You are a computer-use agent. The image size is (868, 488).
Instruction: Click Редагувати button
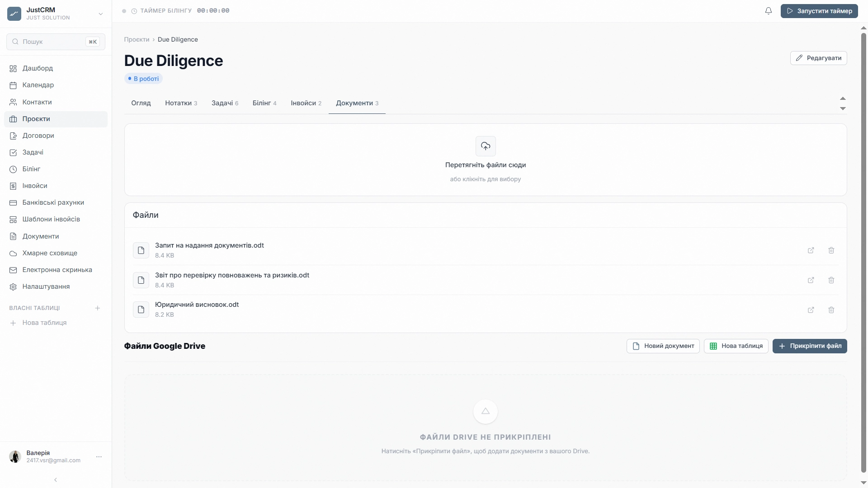819,58
